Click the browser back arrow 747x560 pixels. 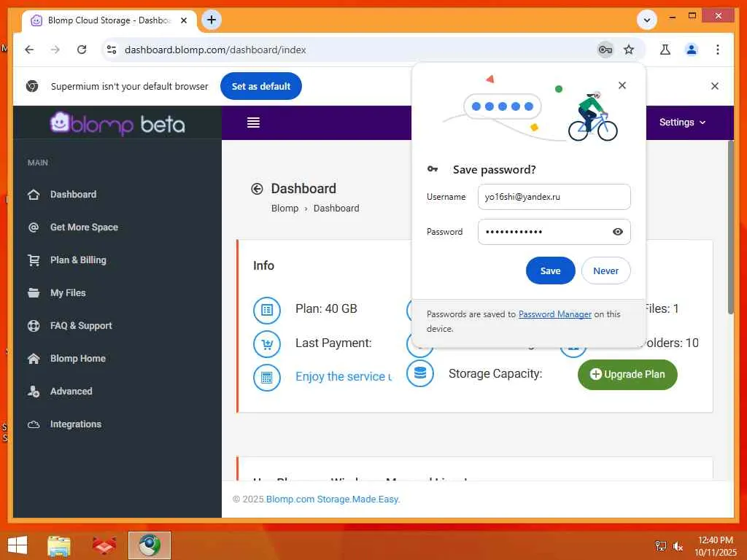29,50
